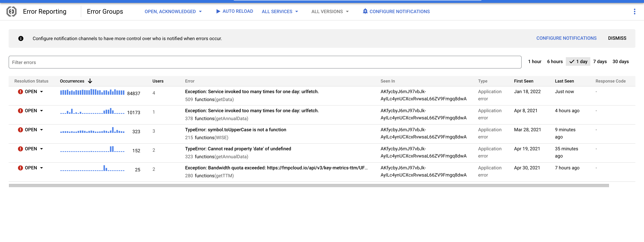Click Apr 30, 2021 first seen date
The height and width of the screenshot is (242, 644).
[x=527, y=168]
